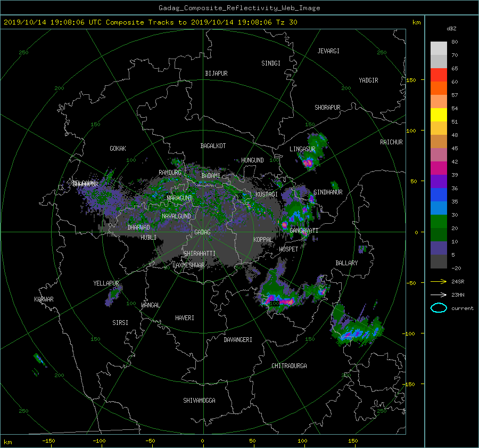Select the BALLARY label

pyautogui.click(x=346, y=263)
